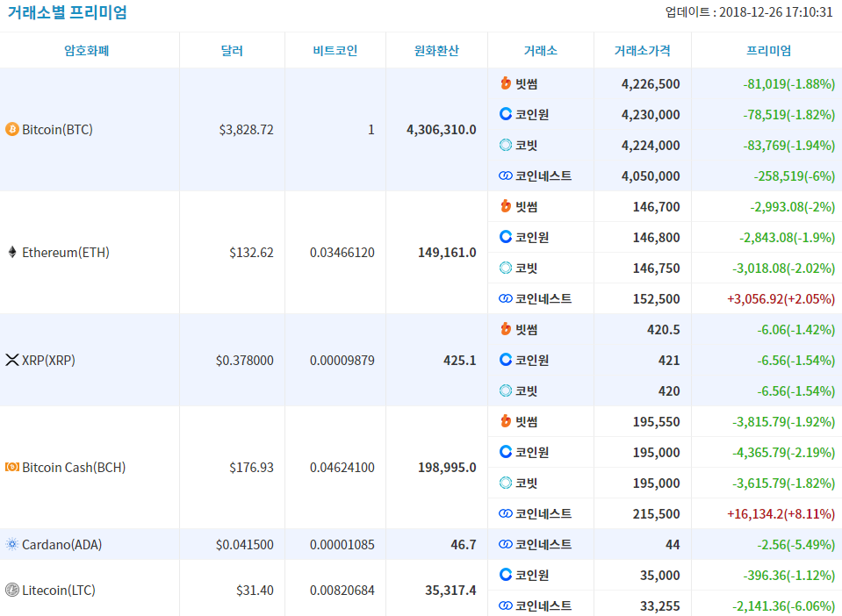Click 코인네스트 exchange icon beside price 152,500
Viewport: 842px width, 616px height.
coord(506,298)
